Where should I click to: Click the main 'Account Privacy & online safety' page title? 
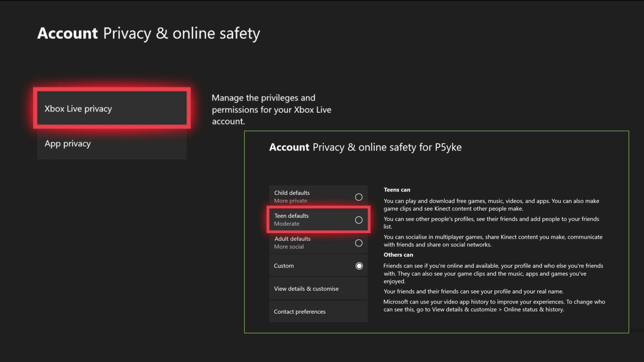click(x=149, y=34)
